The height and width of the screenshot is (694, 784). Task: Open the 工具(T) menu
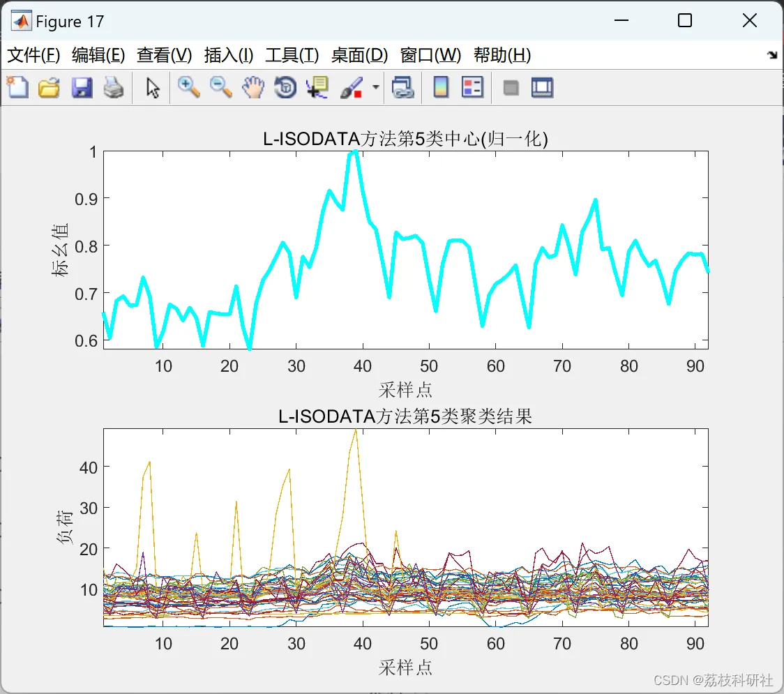(292, 55)
